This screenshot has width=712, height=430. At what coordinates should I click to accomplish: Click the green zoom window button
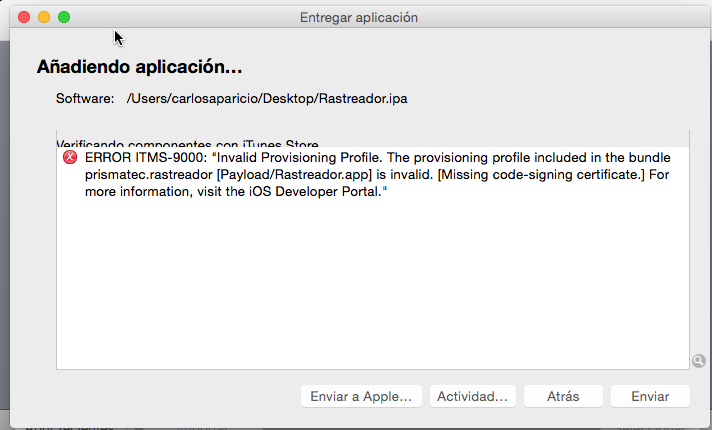click(64, 18)
